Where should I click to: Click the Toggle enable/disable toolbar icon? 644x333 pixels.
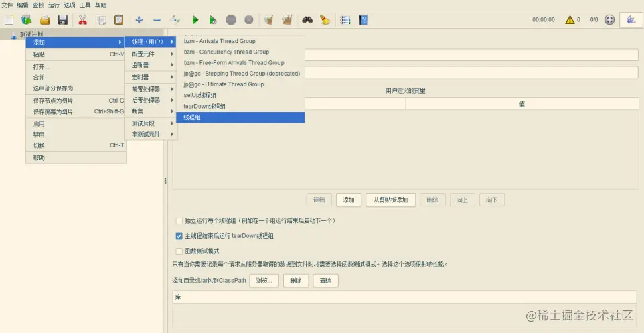point(175,19)
